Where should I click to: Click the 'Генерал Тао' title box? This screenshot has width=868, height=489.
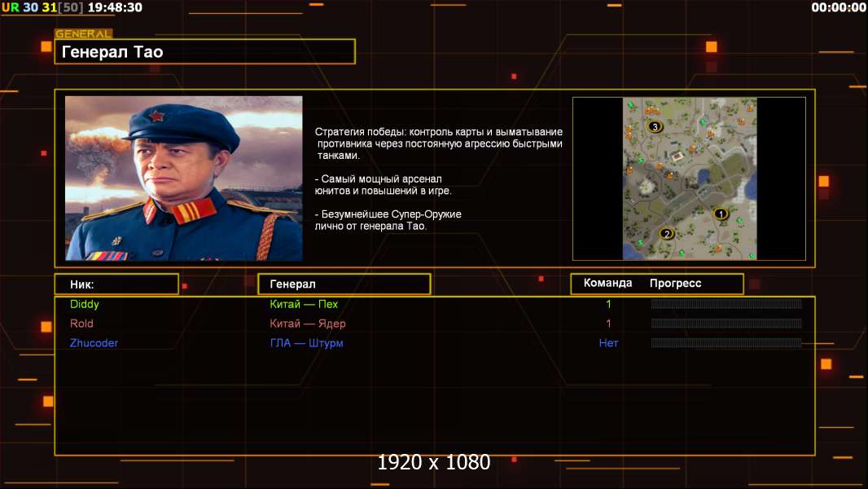pos(205,51)
